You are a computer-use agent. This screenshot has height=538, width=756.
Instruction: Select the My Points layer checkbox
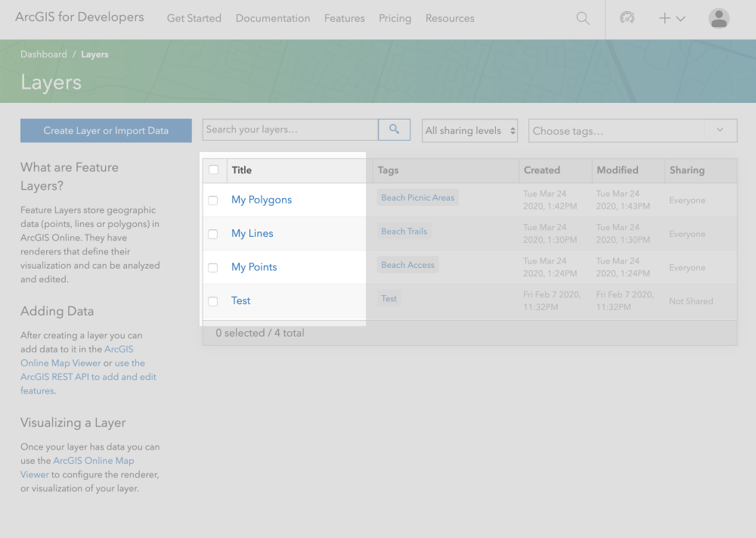coord(213,267)
